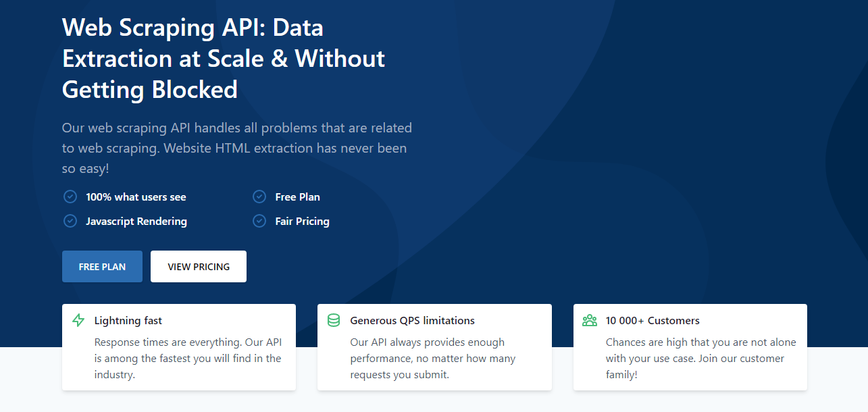The width and height of the screenshot is (868, 412).
Task: Click the customers group icon
Action: 589,321
